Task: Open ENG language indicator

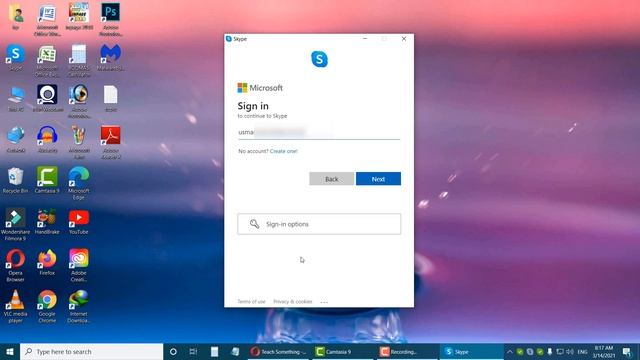Action: (x=582, y=351)
